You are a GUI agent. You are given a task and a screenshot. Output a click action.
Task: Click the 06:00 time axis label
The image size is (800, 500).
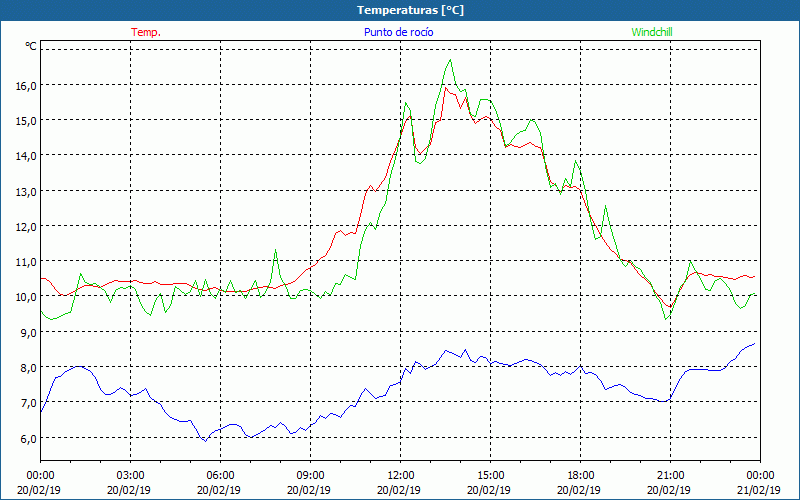tap(220, 476)
